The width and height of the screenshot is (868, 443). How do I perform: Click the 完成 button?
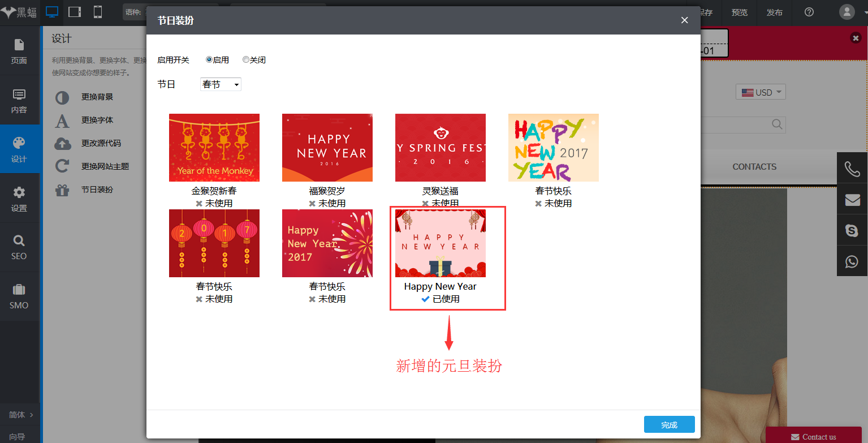tap(669, 425)
